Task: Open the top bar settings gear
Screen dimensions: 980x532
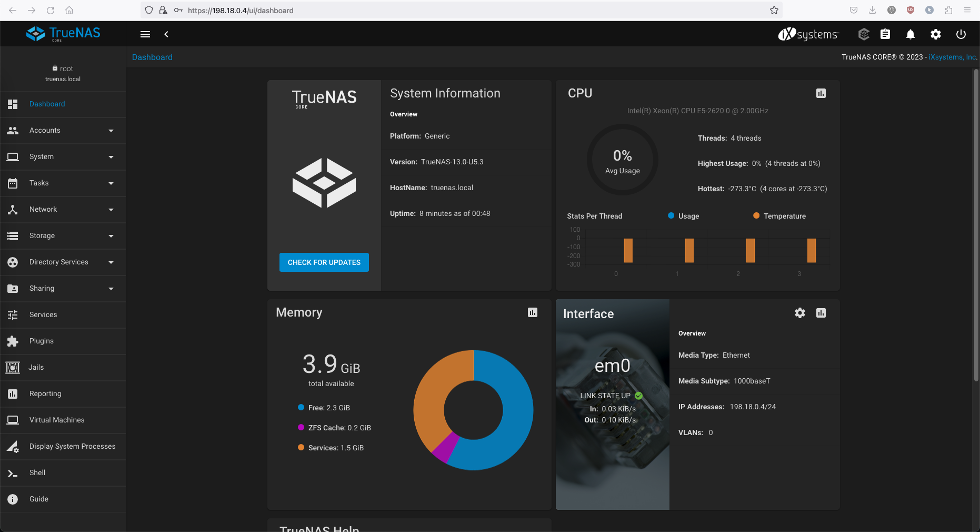Action: tap(935, 34)
